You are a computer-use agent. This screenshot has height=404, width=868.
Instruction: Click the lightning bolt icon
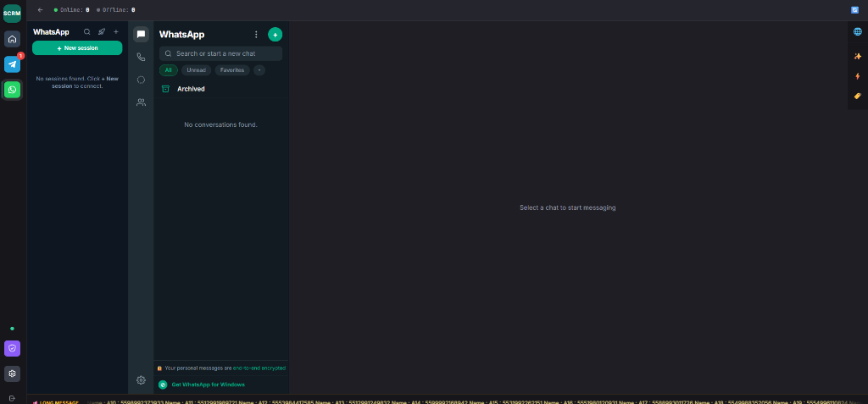coord(858,76)
